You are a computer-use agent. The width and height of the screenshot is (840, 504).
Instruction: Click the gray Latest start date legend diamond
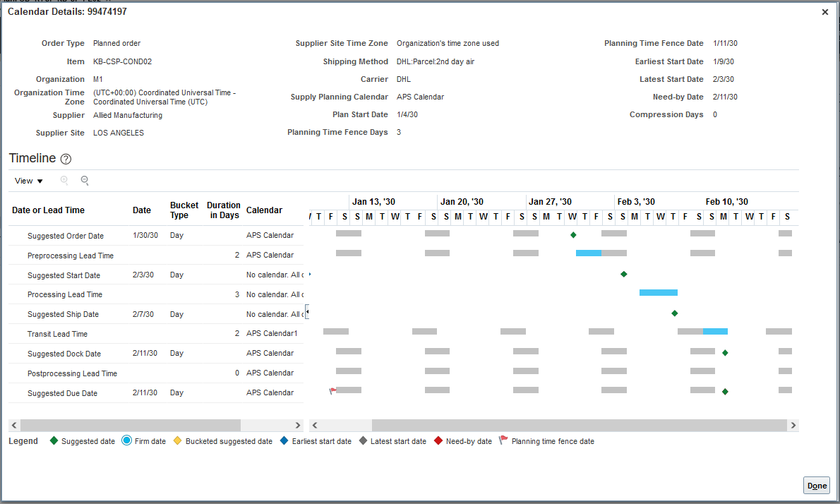(x=363, y=440)
